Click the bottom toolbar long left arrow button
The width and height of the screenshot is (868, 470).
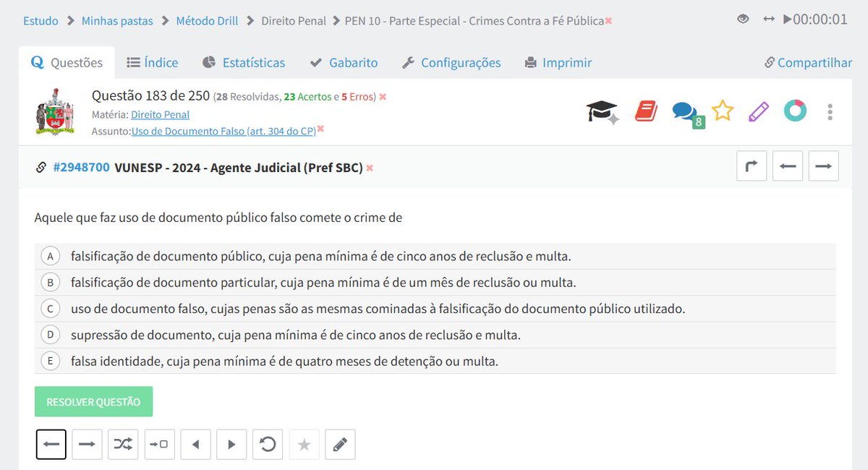[x=51, y=445]
